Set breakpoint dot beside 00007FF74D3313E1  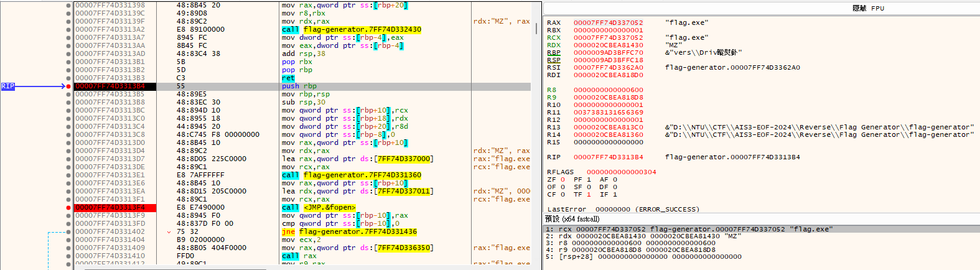(68, 175)
